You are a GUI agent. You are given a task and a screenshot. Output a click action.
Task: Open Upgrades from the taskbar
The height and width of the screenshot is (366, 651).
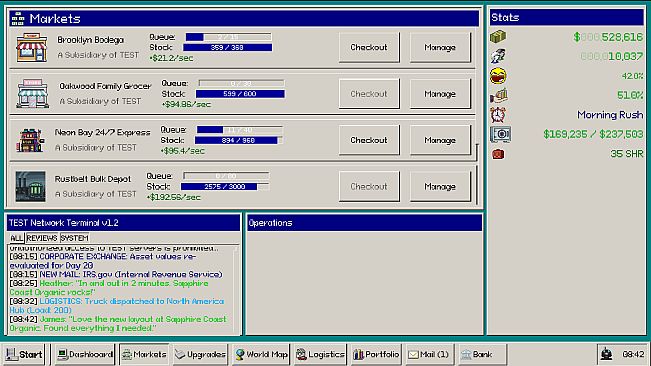(x=201, y=354)
